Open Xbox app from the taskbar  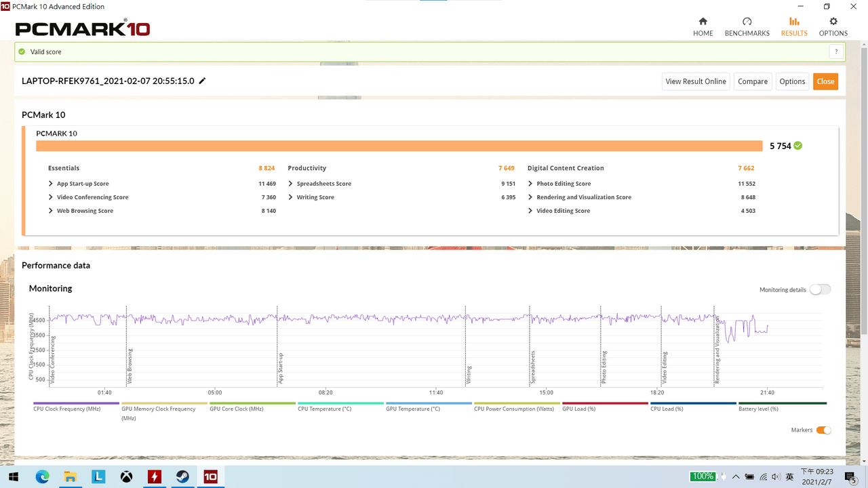pyautogui.click(x=127, y=476)
